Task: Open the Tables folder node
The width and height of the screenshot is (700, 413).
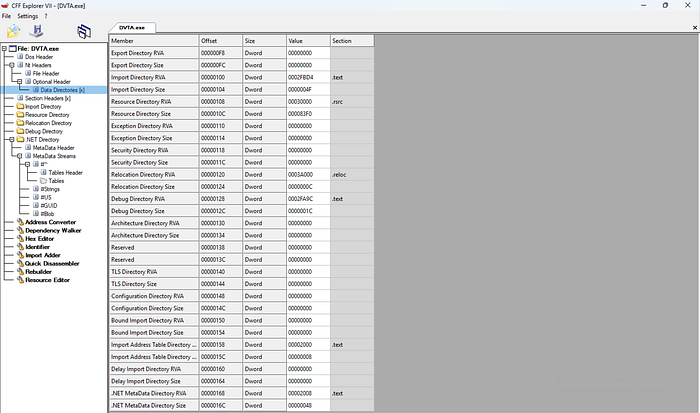Action: pyautogui.click(x=56, y=181)
